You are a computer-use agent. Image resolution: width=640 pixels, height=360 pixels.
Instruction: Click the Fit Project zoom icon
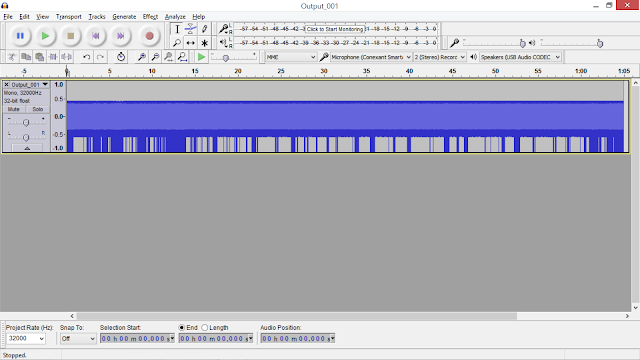point(182,57)
